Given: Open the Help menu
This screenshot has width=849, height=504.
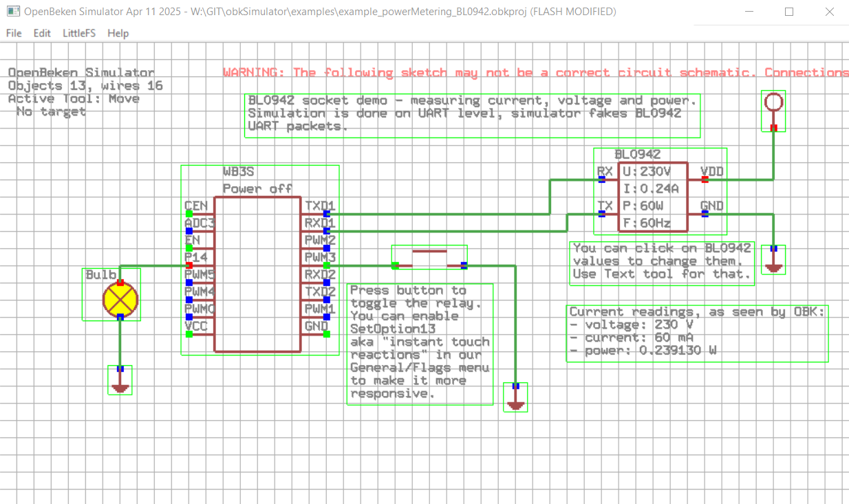Looking at the screenshot, I should click(x=118, y=33).
